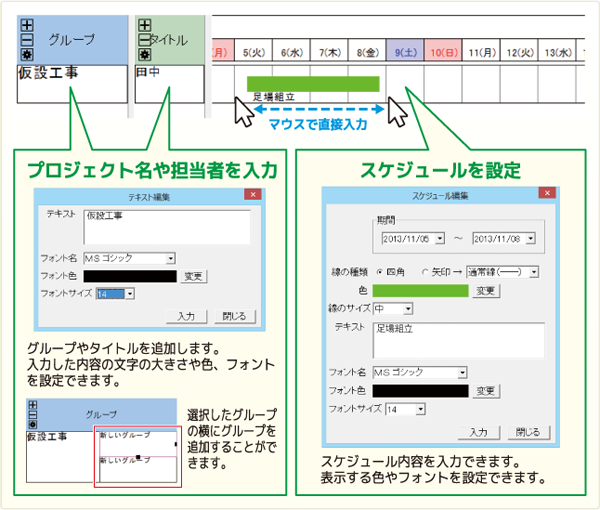The width and height of the screenshot is (600, 510).
Task: Click the black フォント色 swatch in テキスト編集
Action: [130, 276]
